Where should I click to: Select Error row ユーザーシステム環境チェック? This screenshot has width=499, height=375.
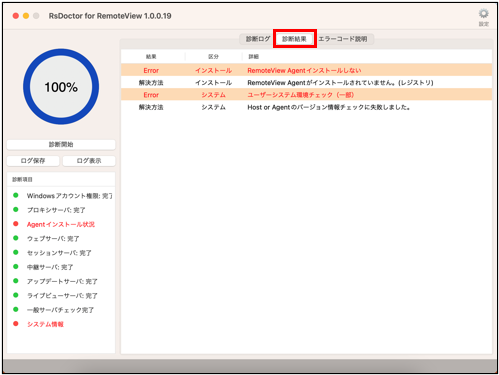[306, 95]
